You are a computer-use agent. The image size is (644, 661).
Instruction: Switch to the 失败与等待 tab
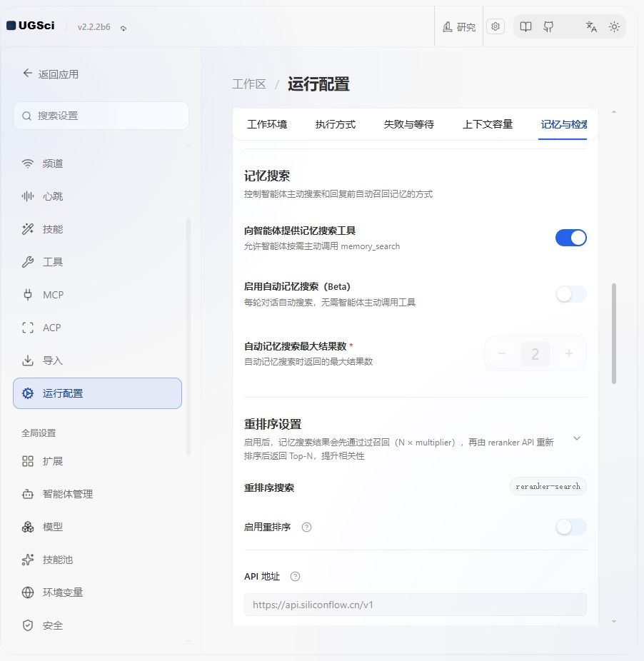click(408, 124)
